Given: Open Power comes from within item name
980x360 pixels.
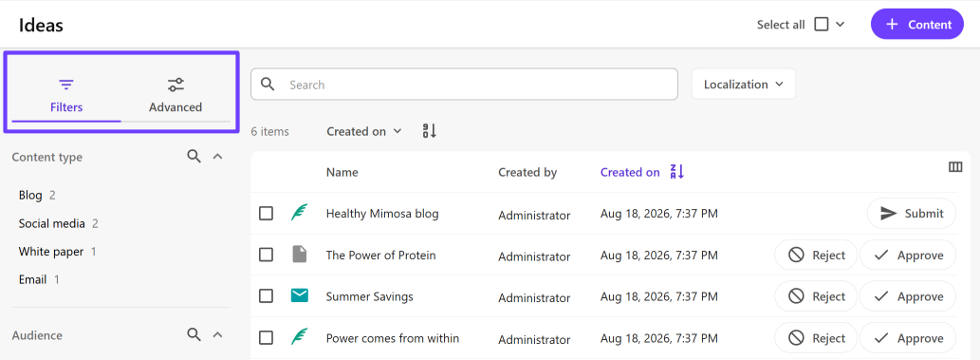Looking at the screenshot, I should [x=393, y=338].
